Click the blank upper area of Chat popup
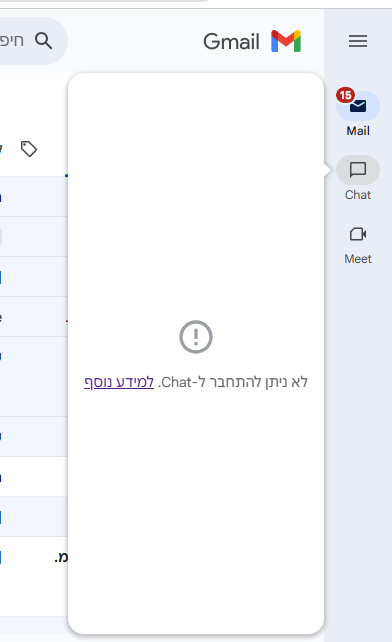The width and height of the screenshot is (392, 642). tap(196, 164)
